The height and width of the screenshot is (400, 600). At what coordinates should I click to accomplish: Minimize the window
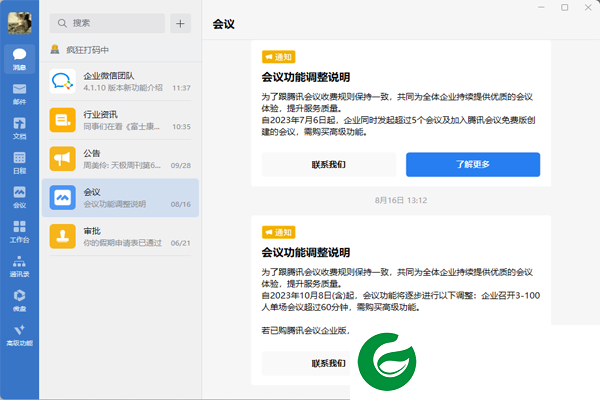click(541, 7)
